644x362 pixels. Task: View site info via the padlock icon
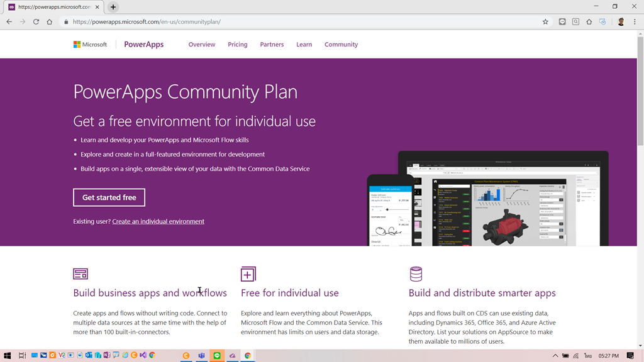[66, 22]
